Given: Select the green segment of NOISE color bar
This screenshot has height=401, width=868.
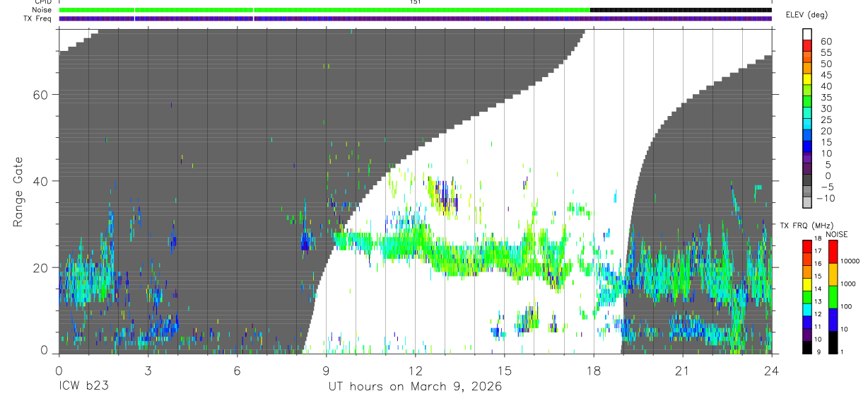Looking at the screenshot, I should pyautogui.click(x=833, y=297).
